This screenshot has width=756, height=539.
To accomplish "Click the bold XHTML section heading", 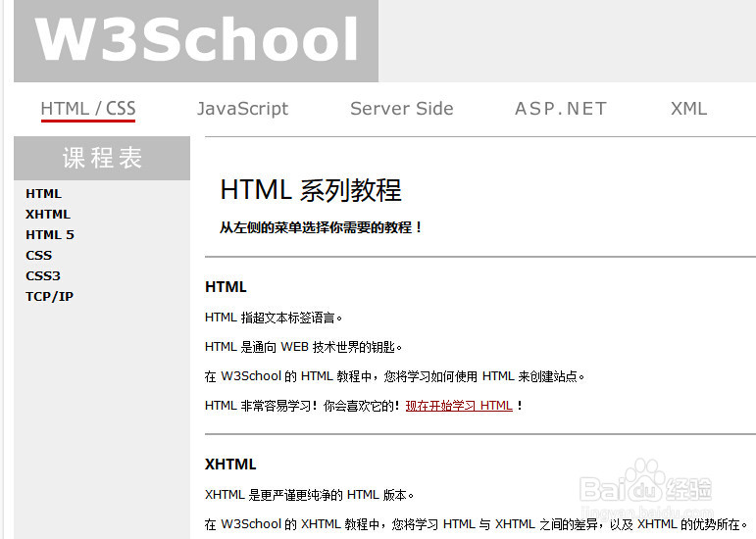I will click(230, 465).
